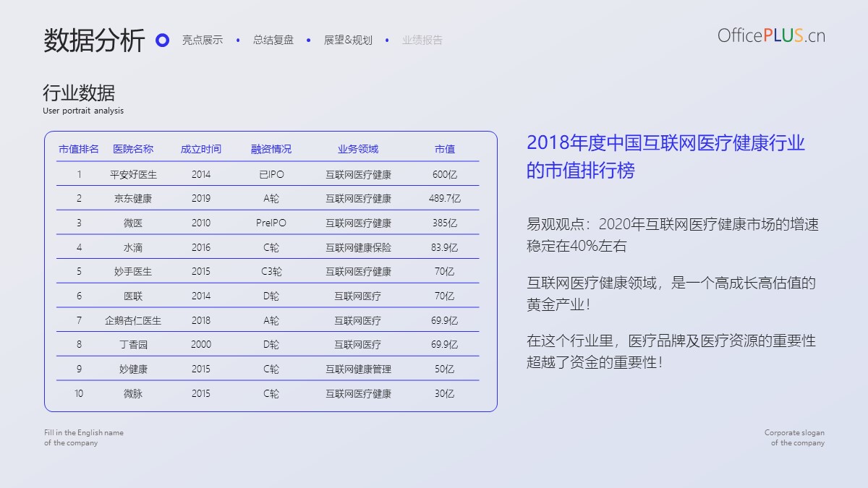This screenshot has width=868, height=488.
Task: Select the 京东健康 cell
Action: click(133, 198)
